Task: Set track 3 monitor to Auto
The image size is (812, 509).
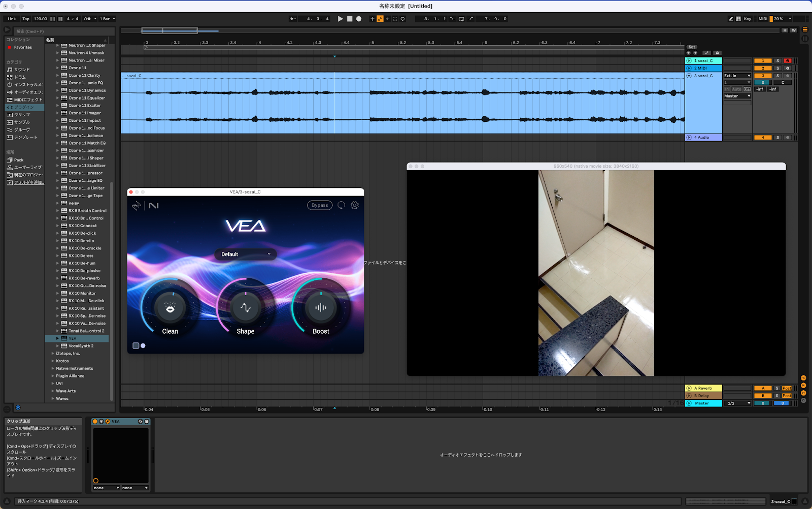Action: 737,89
